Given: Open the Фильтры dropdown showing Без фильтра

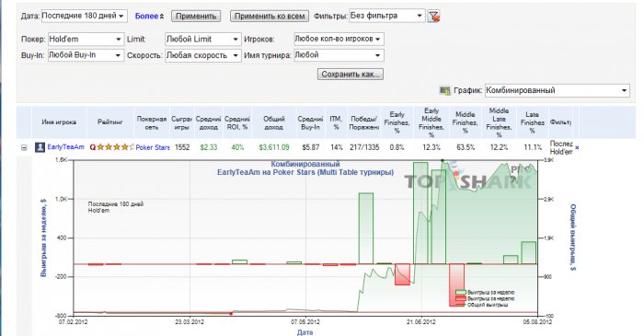Looking at the screenshot, I should pyautogui.click(x=387, y=16).
